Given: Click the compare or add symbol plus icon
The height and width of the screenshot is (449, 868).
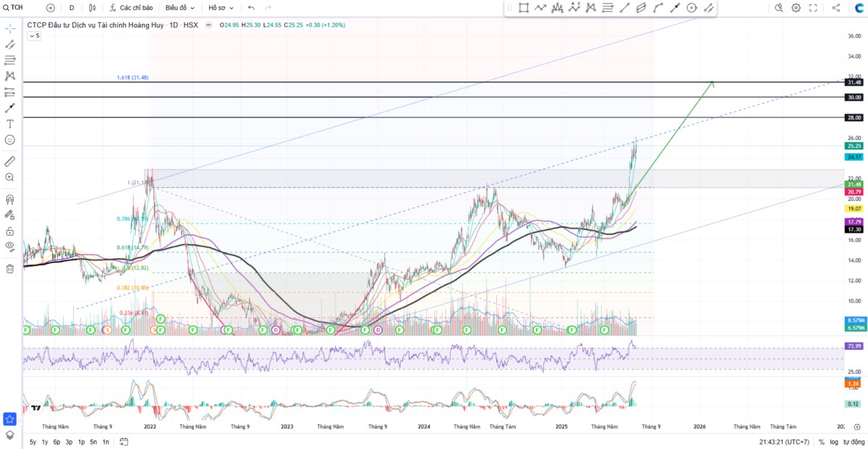Looking at the screenshot, I should (51, 8).
